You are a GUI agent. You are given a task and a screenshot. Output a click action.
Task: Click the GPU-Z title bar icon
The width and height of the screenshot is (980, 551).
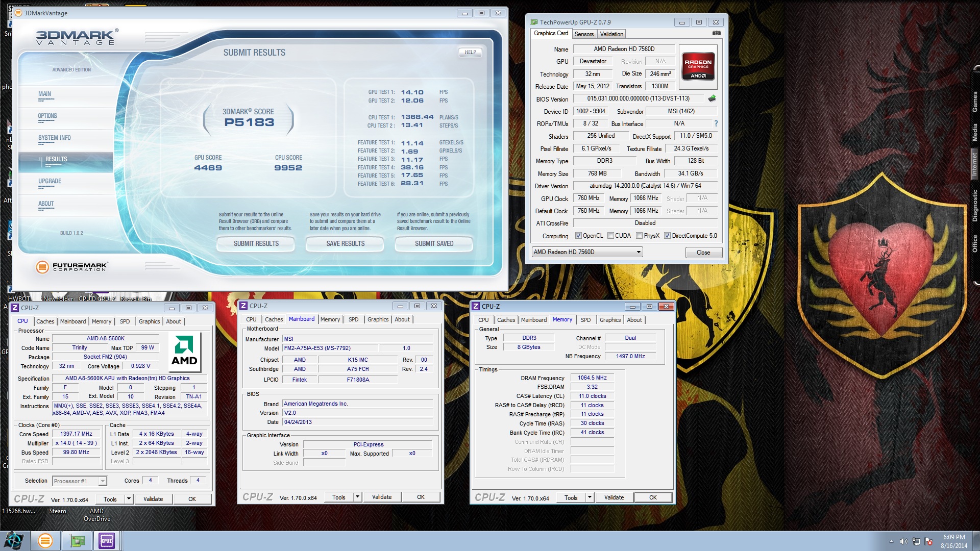click(x=534, y=22)
